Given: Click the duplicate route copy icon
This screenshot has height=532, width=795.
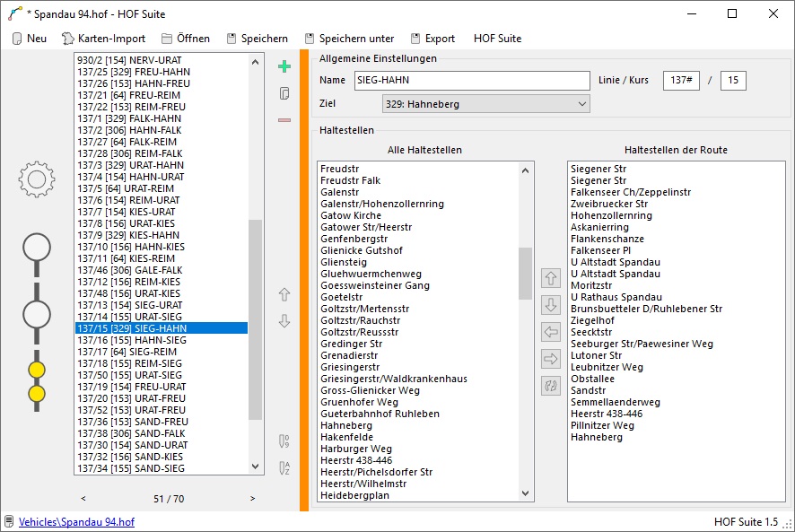Looking at the screenshot, I should (284, 93).
